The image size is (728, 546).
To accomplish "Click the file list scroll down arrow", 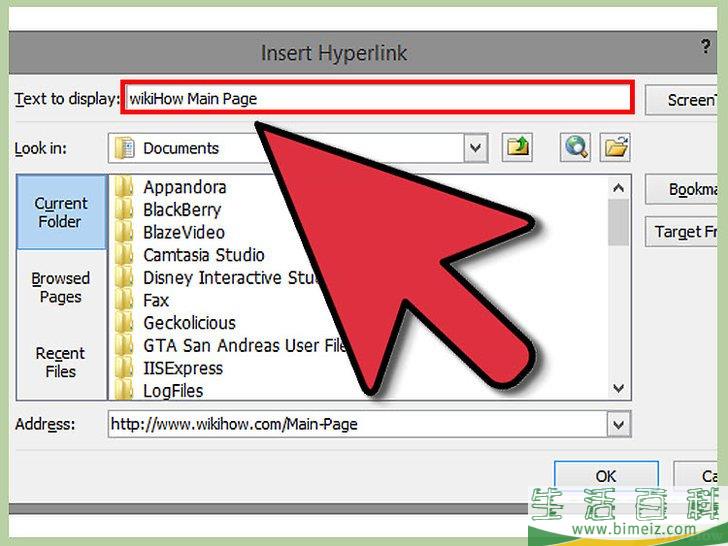I will [x=618, y=388].
